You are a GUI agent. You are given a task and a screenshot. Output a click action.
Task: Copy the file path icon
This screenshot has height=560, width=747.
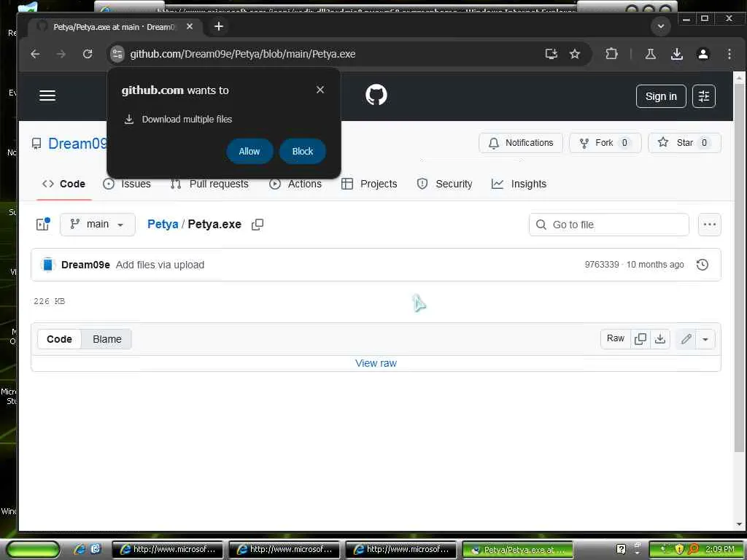tap(258, 225)
